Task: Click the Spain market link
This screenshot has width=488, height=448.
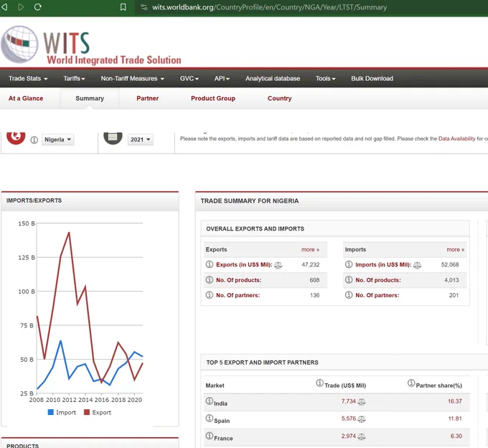Action: [x=222, y=421]
